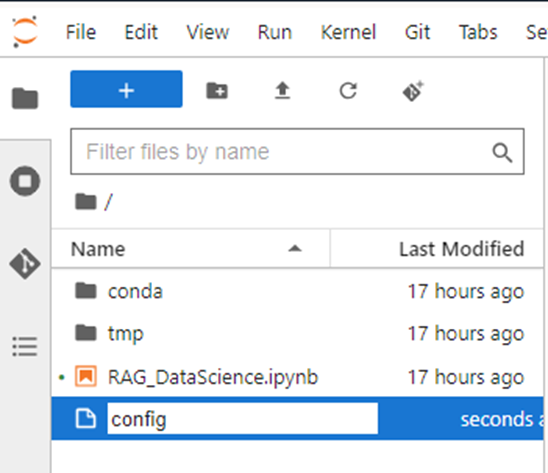This screenshot has width=548, height=473.
Task: Open the Git menu
Action: tap(417, 32)
